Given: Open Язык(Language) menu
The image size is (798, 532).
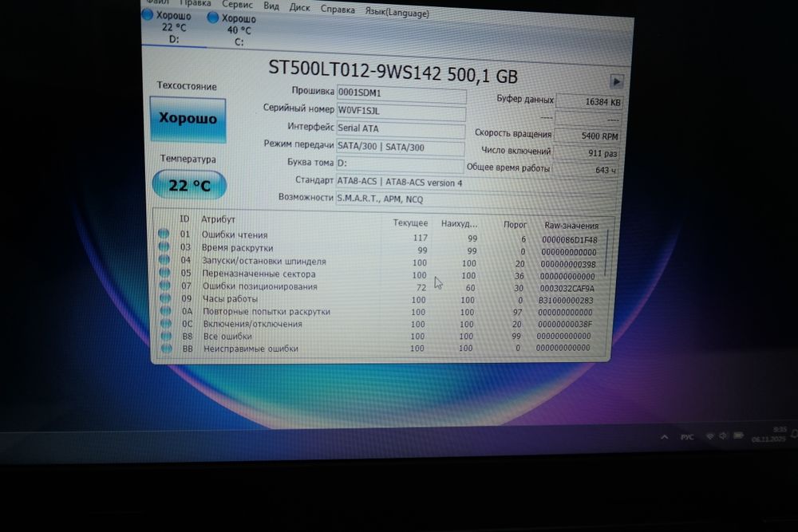Looking at the screenshot, I should point(397,12).
